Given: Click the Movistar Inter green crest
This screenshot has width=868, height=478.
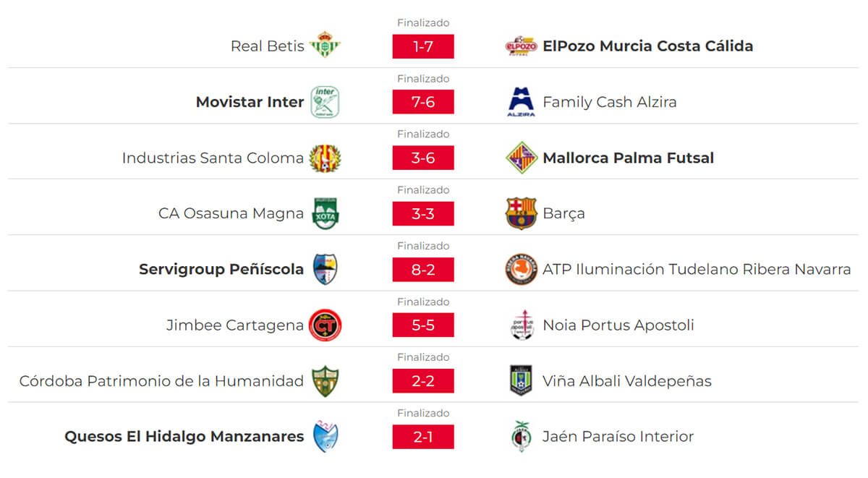Looking at the screenshot, I should [325, 102].
